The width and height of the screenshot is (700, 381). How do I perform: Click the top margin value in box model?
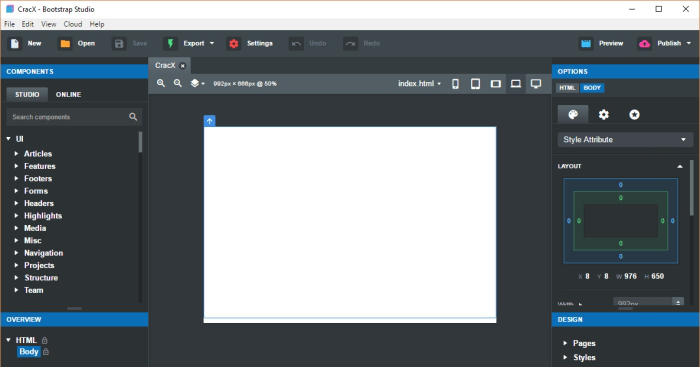tap(621, 185)
